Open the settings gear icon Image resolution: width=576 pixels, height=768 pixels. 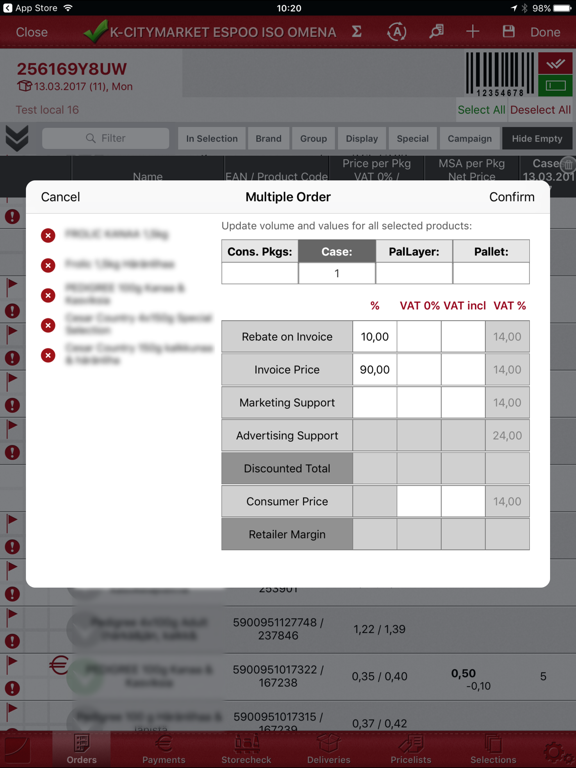[x=556, y=752]
